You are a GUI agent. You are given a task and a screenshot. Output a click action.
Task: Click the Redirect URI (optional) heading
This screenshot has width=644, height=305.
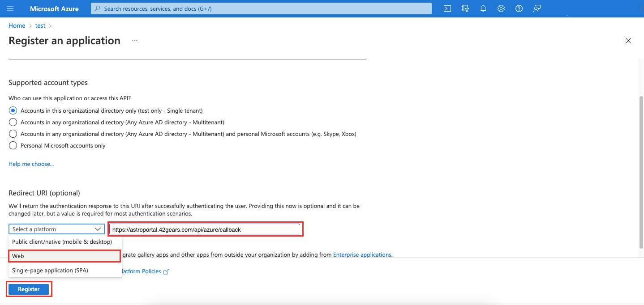point(44,193)
